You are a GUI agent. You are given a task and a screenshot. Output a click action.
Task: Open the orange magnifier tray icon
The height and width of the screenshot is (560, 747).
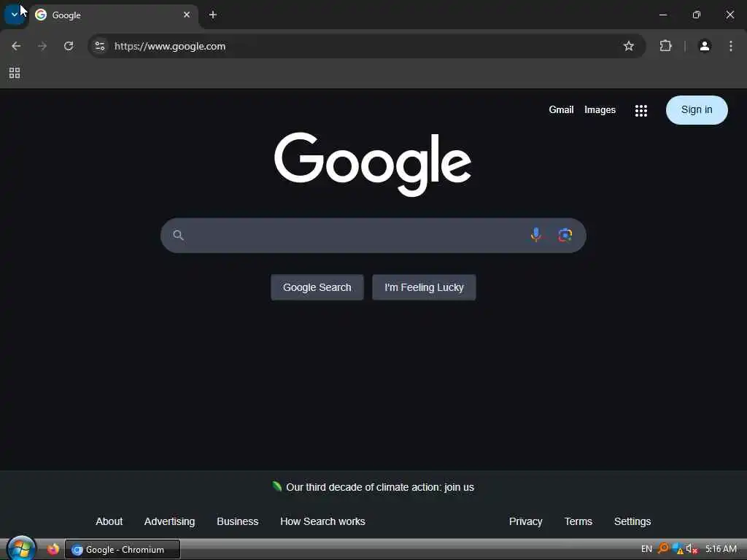coord(662,548)
